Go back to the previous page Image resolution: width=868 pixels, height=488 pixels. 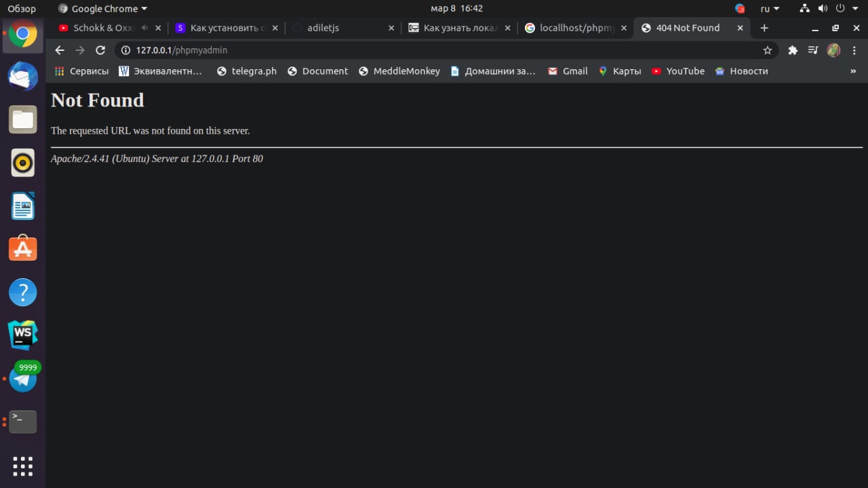(x=60, y=50)
